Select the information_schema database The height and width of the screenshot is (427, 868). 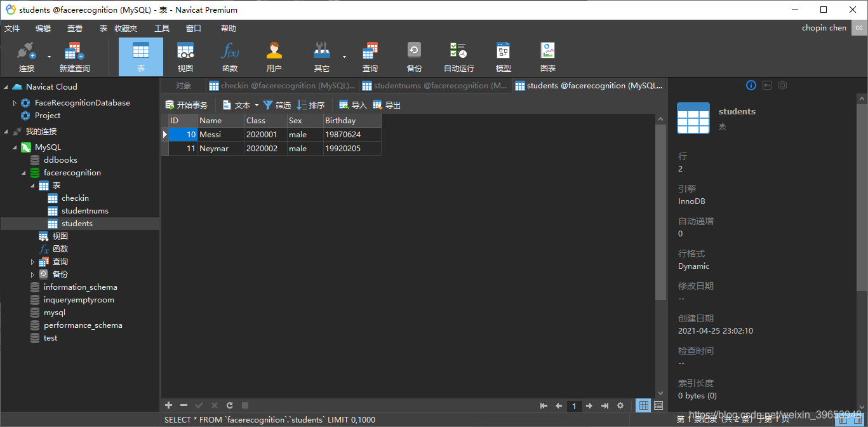pyautogui.click(x=80, y=287)
